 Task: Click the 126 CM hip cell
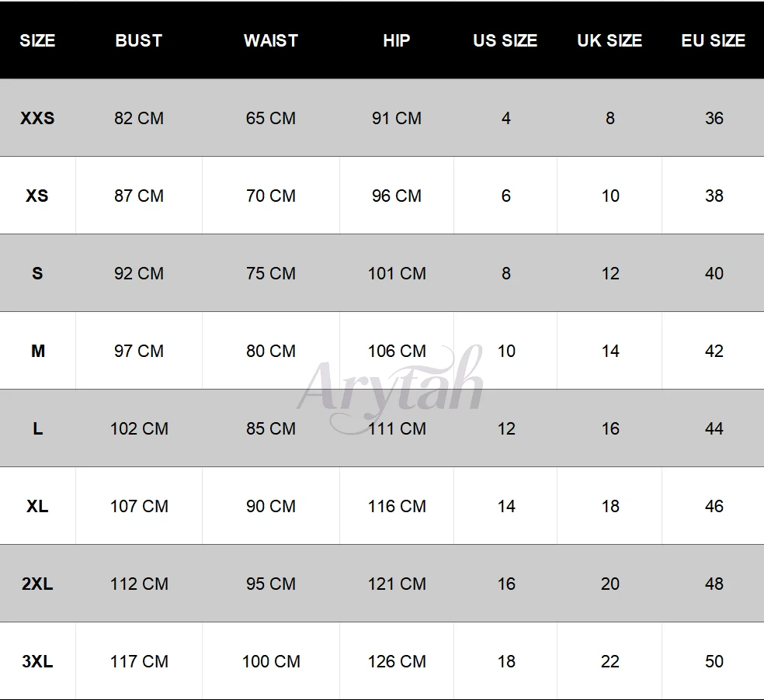coord(397,662)
